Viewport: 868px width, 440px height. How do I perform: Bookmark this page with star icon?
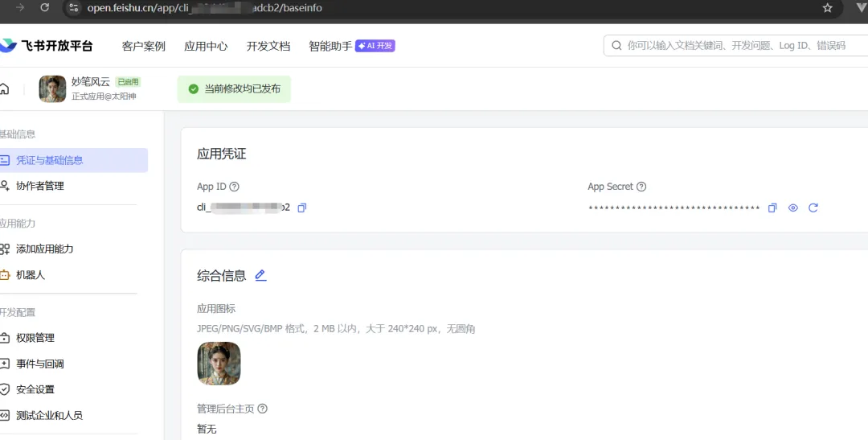tap(827, 8)
